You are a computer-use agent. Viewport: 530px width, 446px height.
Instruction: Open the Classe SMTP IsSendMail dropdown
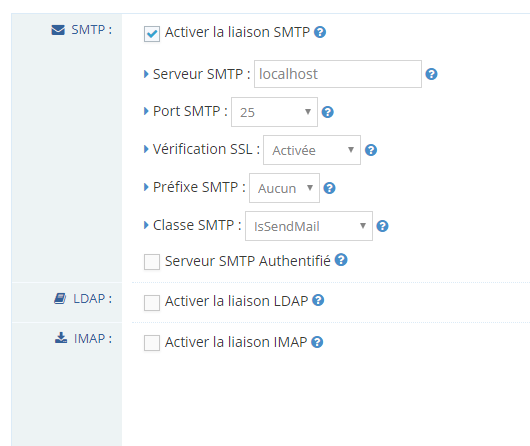pyautogui.click(x=309, y=226)
